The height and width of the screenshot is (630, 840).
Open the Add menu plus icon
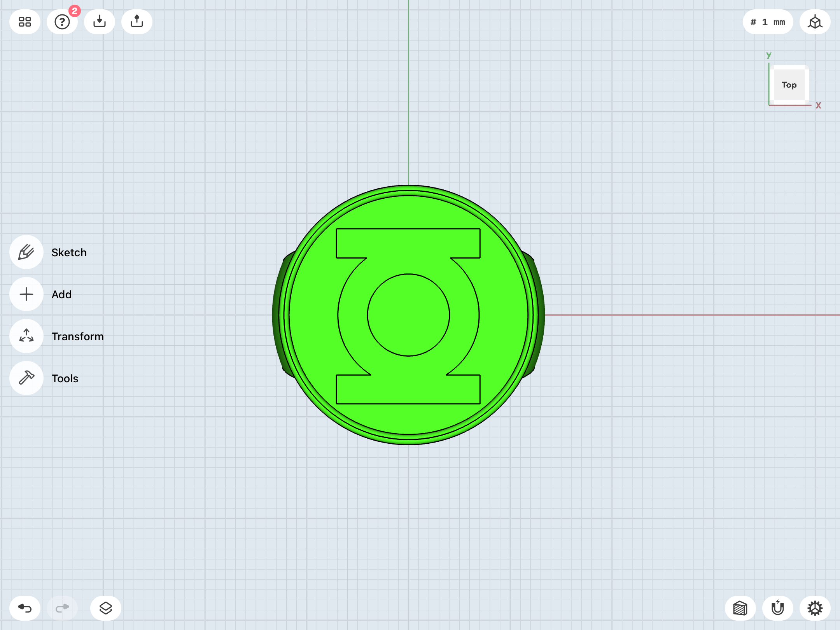26,294
